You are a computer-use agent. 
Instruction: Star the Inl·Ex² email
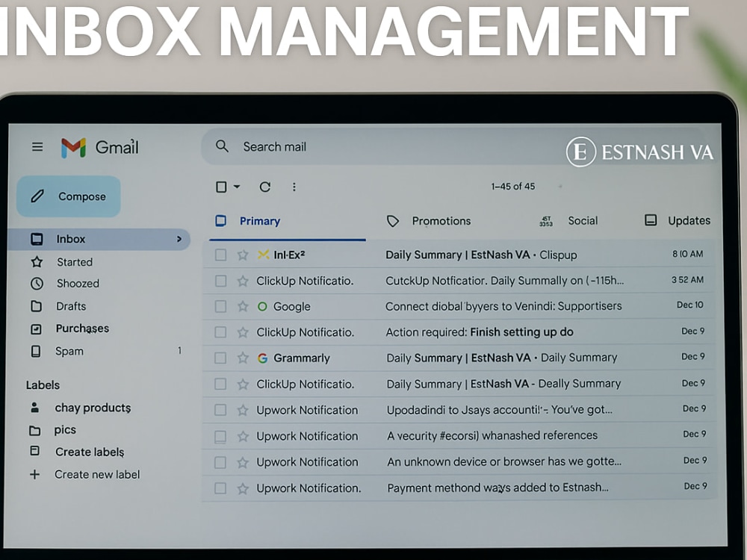tap(243, 255)
